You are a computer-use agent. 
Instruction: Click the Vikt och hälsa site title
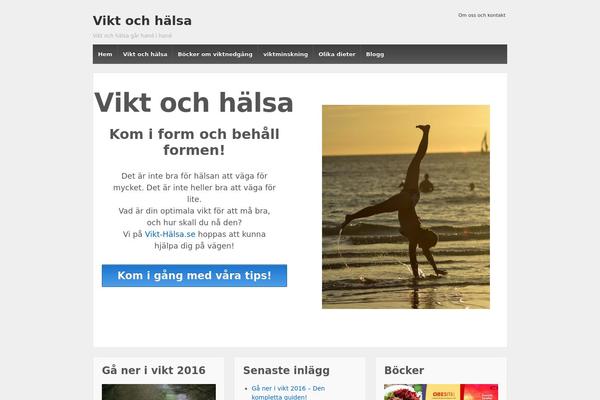coord(142,21)
